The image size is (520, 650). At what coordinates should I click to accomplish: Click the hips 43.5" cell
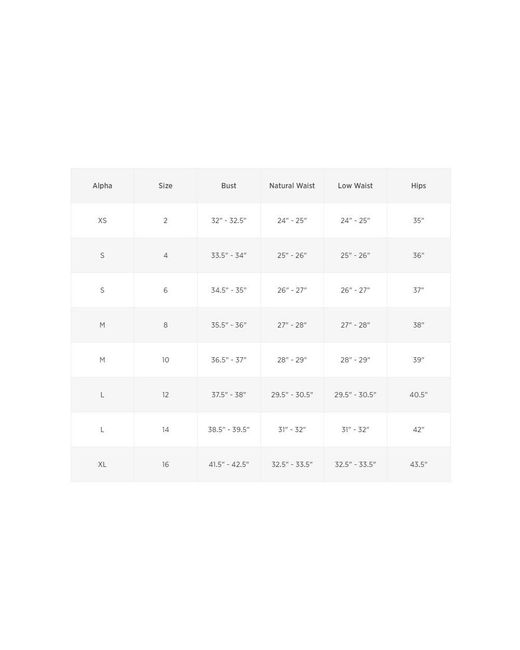[x=418, y=464]
